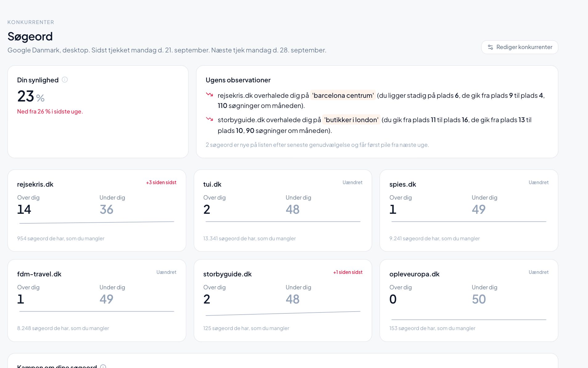The width and height of the screenshot is (588, 368).
Task: Click '153 søgeord de har, som du mangler'
Action: coord(432,328)
